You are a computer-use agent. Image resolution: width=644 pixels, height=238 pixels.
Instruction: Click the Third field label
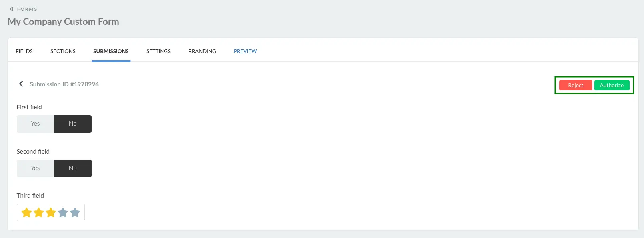tap(30, 196)
